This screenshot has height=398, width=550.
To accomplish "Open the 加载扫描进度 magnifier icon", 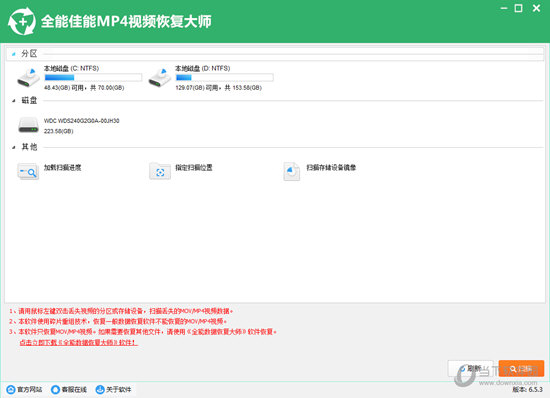I will tap(28, 171).
